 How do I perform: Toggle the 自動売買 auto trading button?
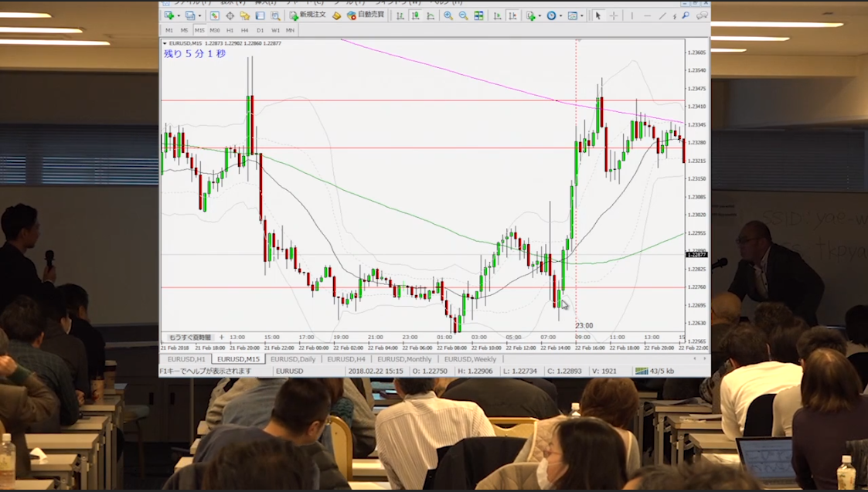coord(365,15)
